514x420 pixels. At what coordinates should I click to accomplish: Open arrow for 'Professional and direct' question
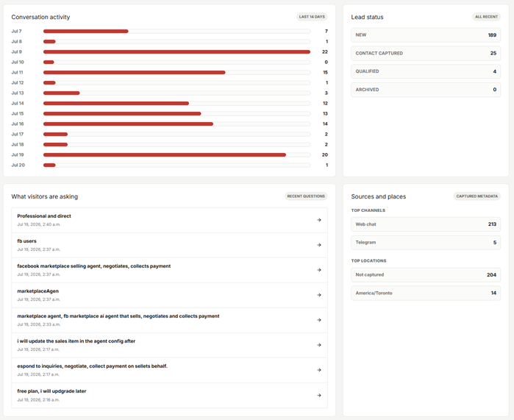(319, 220)
